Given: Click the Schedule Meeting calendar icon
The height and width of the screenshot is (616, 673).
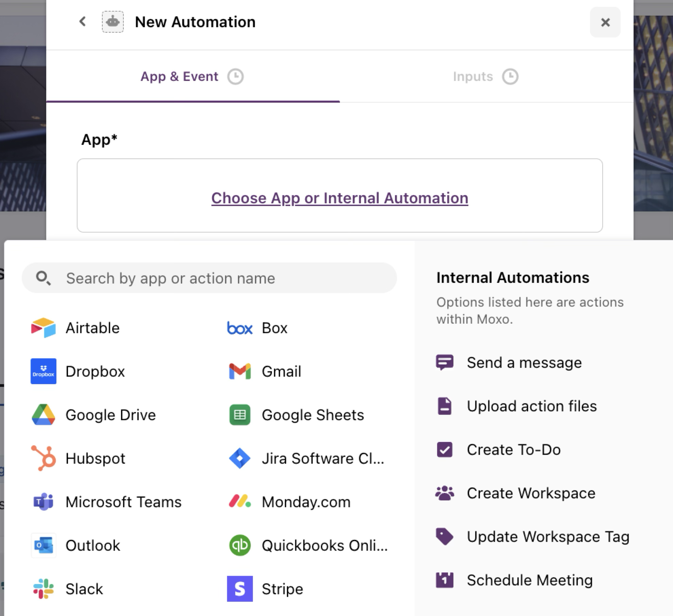Looking at the screenshot, I should pyautogui.click(x=445, y=580).
